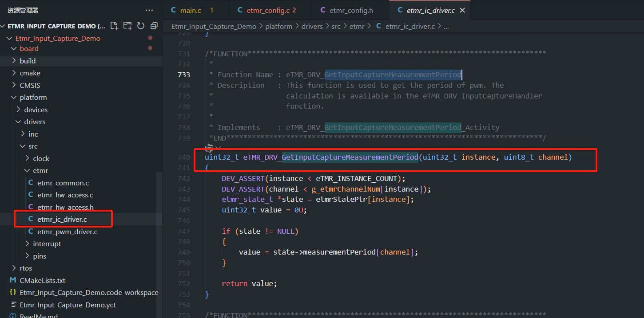
Task: Click line number 733 in the gutter
Action: coord(183,75)
